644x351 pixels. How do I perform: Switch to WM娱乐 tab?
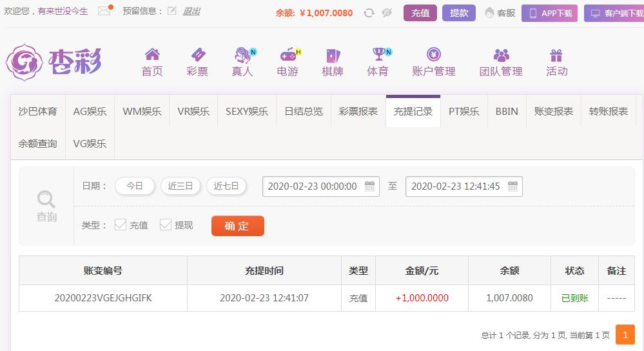coord(142,112)
